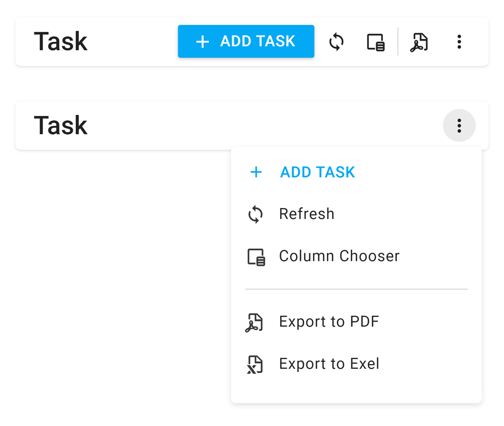Click the PDF export icon in the top toolbar
This screenshot has width=504, height=426.
pyautogui.click(x=419, y=42)
